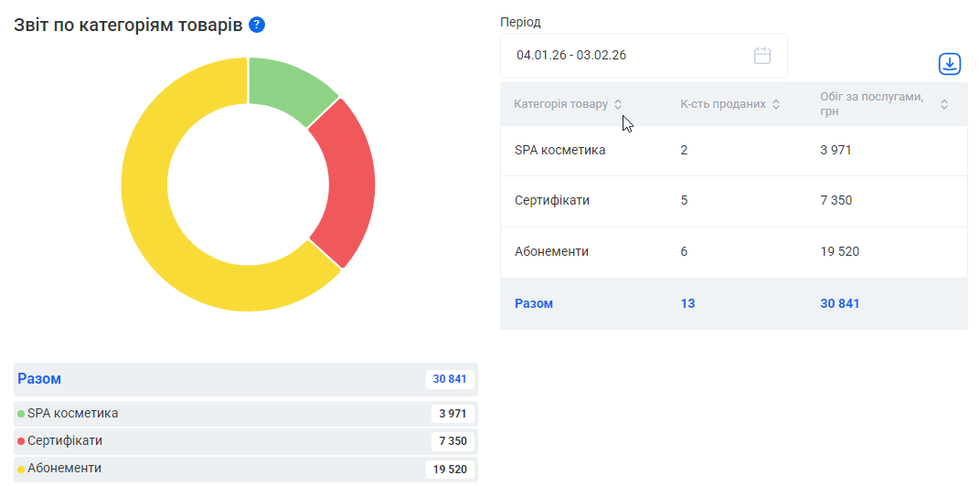Click the 30 841 total badge in legend
This screenshot has width=980, height=486.
[x=450, y=379]
